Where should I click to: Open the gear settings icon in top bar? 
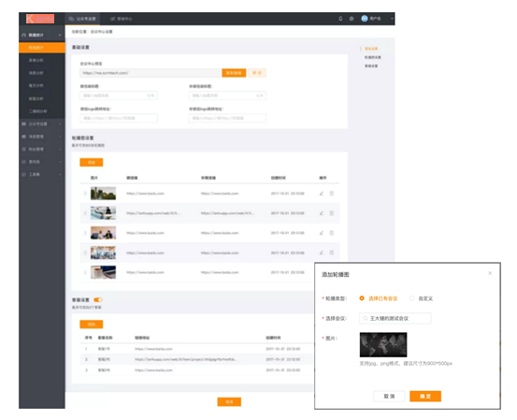352,19
